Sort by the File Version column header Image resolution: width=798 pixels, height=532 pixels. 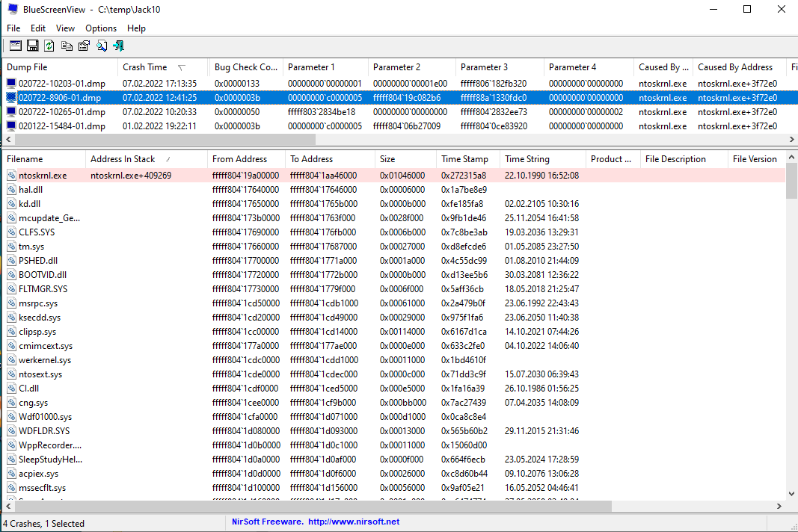point(756,159)
